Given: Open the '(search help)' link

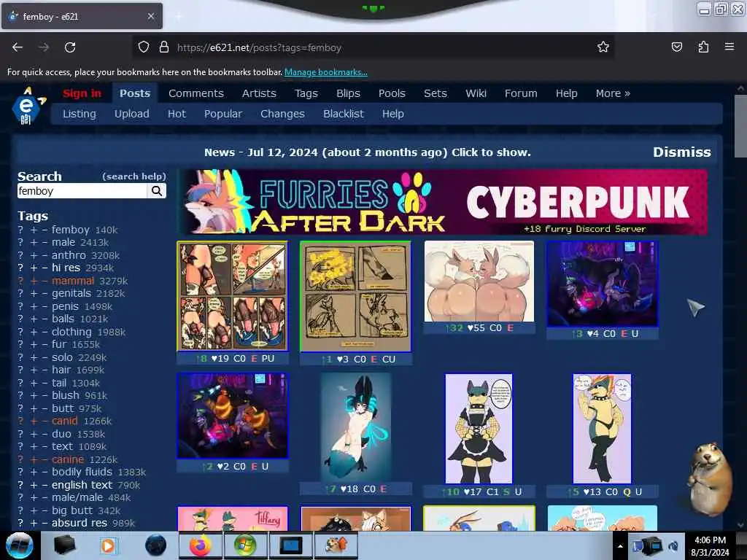Looking at the screenshot, I should tap(134, 176).
